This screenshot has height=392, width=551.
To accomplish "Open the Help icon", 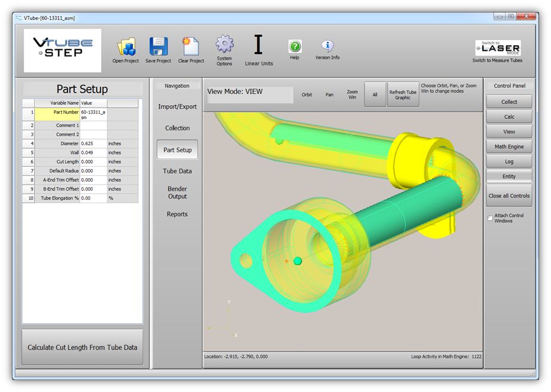I will pos(295,47).
